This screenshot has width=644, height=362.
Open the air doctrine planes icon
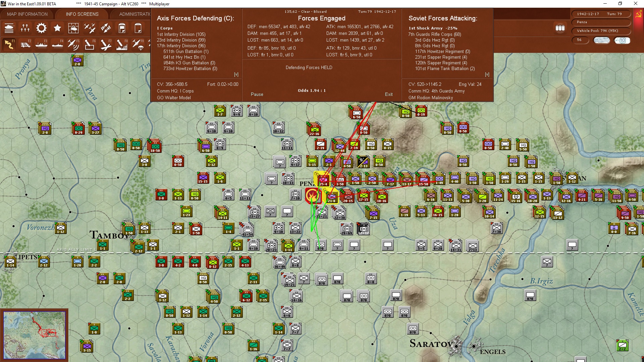click(x=90, y=28)
